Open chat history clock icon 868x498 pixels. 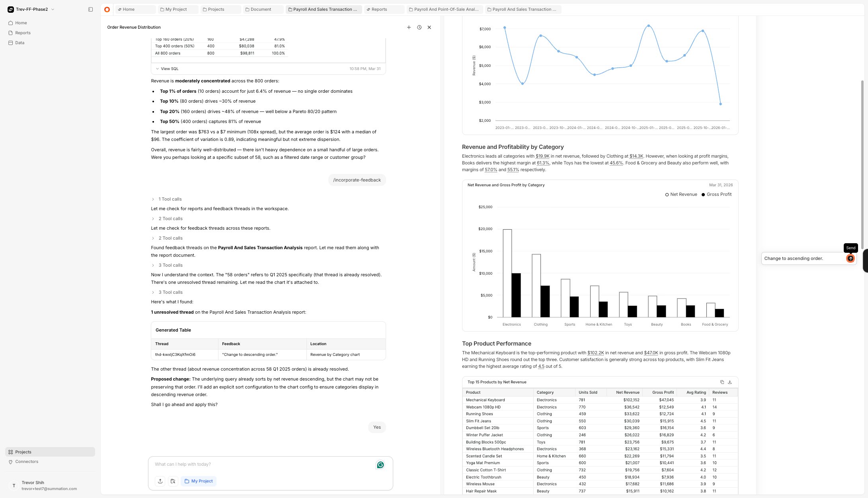419,27
